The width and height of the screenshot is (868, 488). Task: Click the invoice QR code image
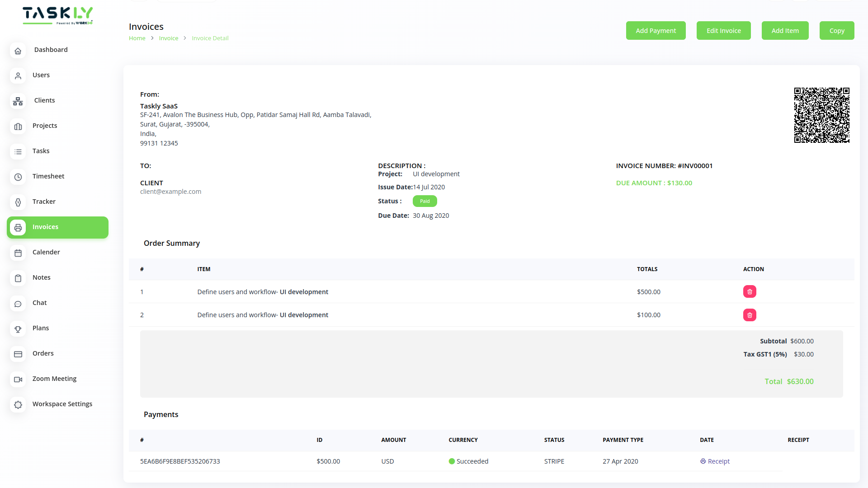coord(822,115)
